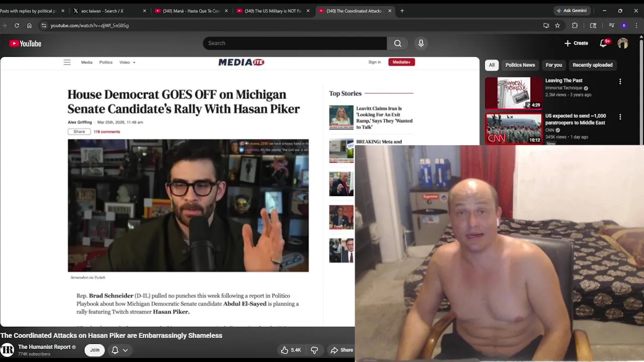The width and height of the screenshot is (644, 362).
Task: Select the For you filter chip
Action: (553, 65)
